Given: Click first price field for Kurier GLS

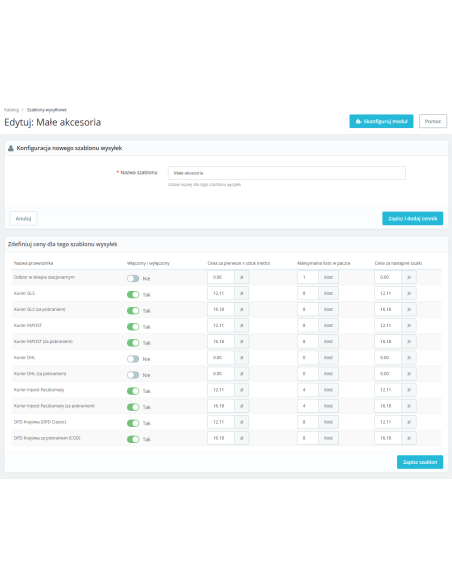Looking at the screenshot, I should (221, 293).
